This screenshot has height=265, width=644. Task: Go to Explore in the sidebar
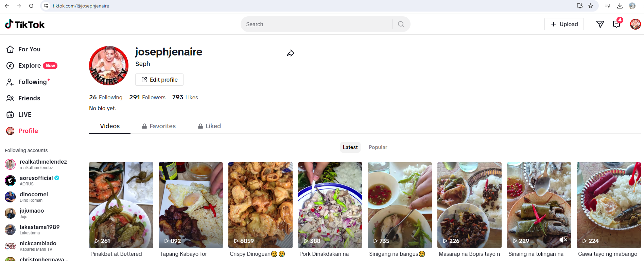(30, 66)
